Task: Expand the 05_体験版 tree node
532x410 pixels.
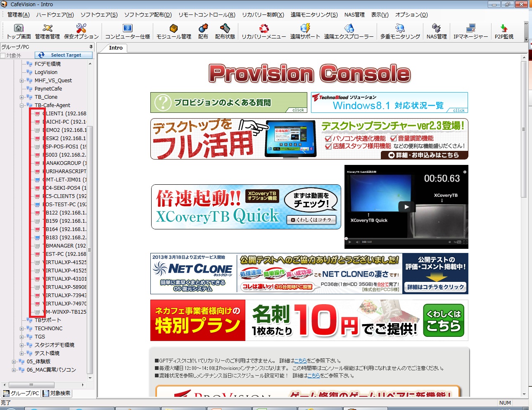Action: (x=14, y=362)
